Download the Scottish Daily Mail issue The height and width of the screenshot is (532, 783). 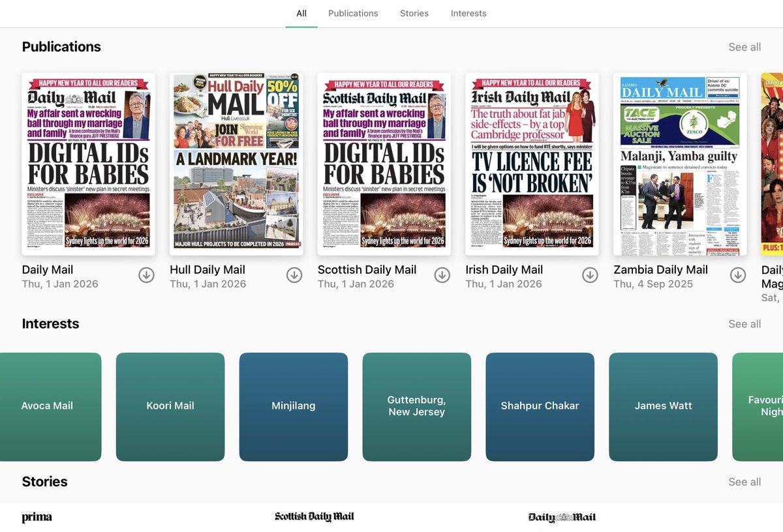coord(442,275)
